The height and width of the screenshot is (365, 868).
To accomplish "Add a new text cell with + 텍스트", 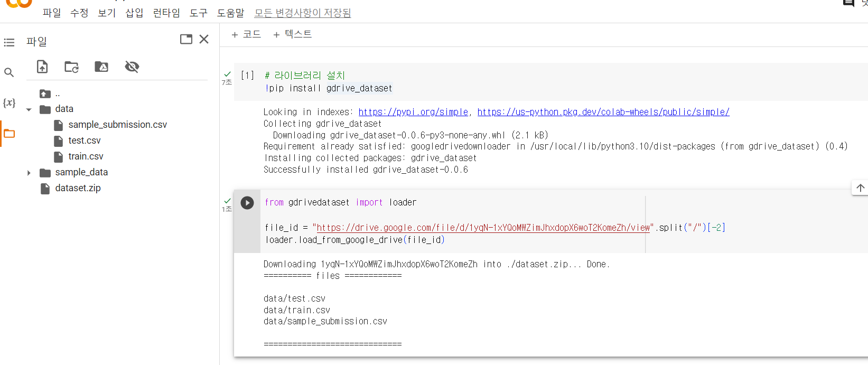I will pyautogui.click(x=292, y=34).
